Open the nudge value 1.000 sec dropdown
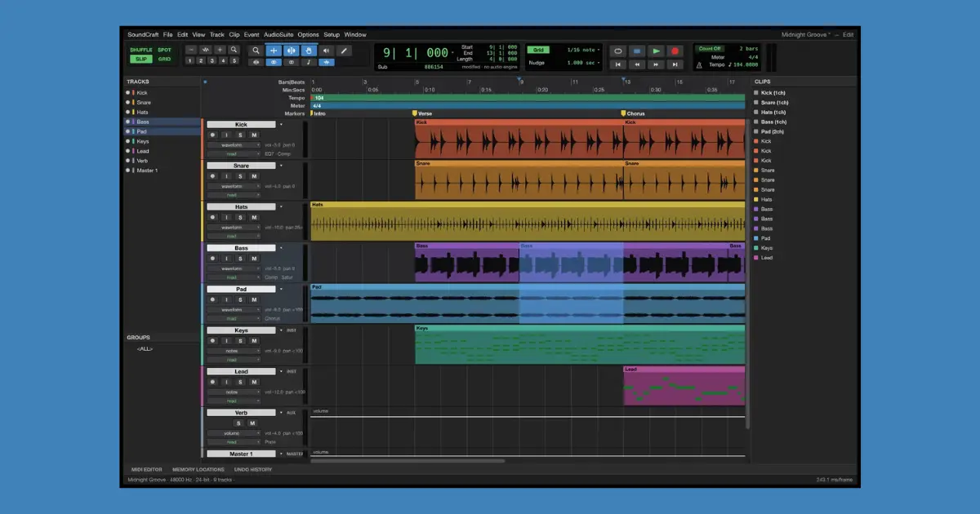The image size is (980, 514). 583,63
